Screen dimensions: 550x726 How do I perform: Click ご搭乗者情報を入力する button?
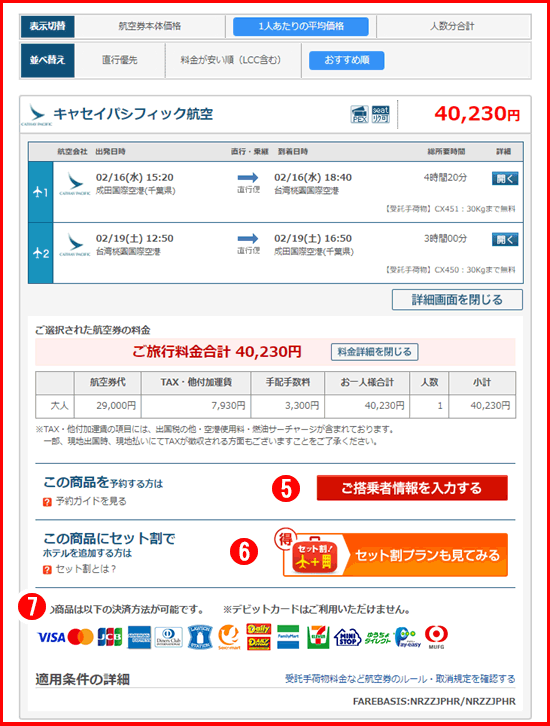tap(412, 488)
